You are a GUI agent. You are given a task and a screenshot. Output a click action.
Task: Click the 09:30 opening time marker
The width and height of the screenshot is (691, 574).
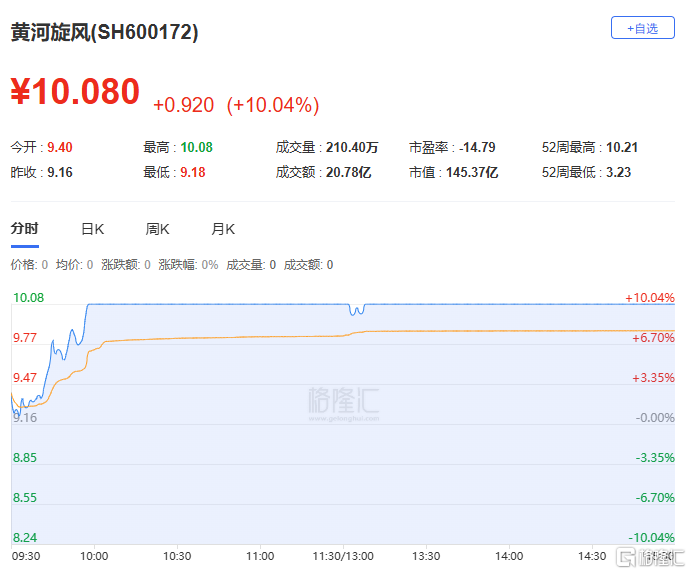(26, 555)
